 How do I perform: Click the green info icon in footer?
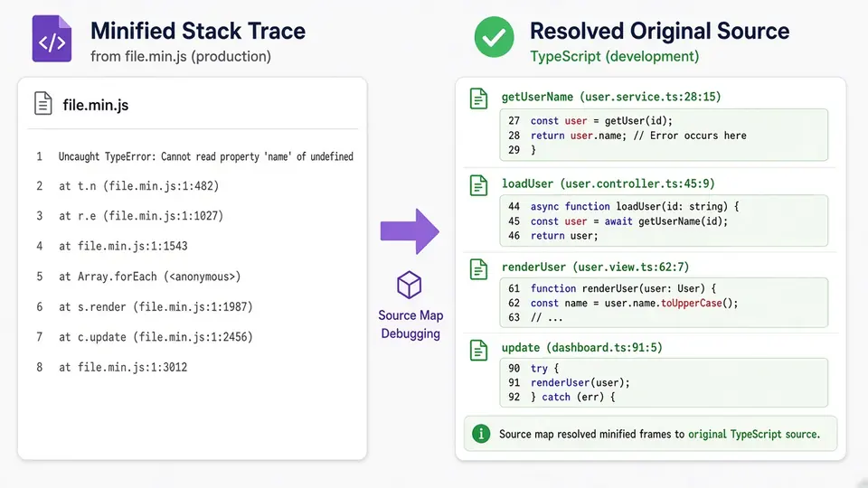pyautogui.click(x=481, y=434)
